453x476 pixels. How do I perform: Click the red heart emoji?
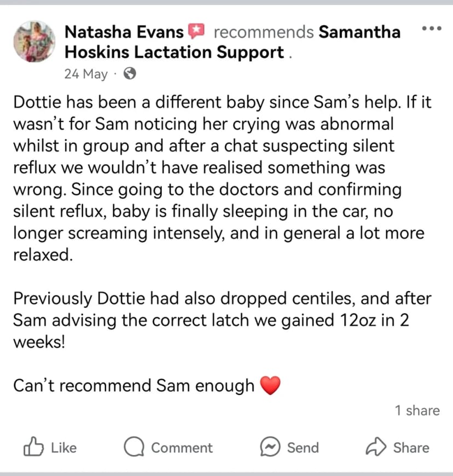[x=270, y=386]
